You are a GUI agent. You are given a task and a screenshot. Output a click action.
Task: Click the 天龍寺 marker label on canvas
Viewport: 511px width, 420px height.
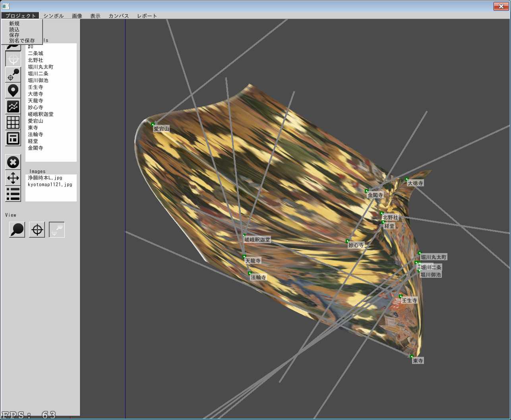coord(253,261)
